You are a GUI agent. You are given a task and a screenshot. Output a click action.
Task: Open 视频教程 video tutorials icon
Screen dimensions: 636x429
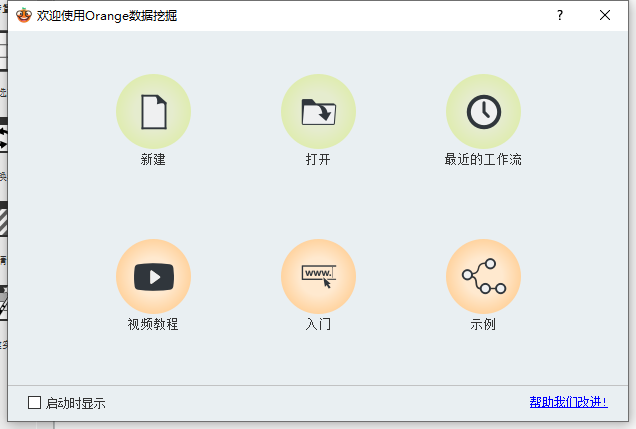click(153, 277)
